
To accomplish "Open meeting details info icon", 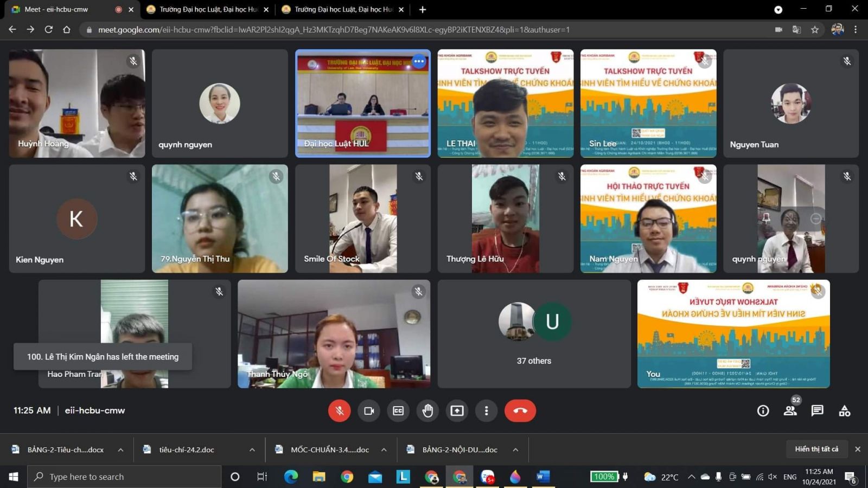I will tap(763, 411).
